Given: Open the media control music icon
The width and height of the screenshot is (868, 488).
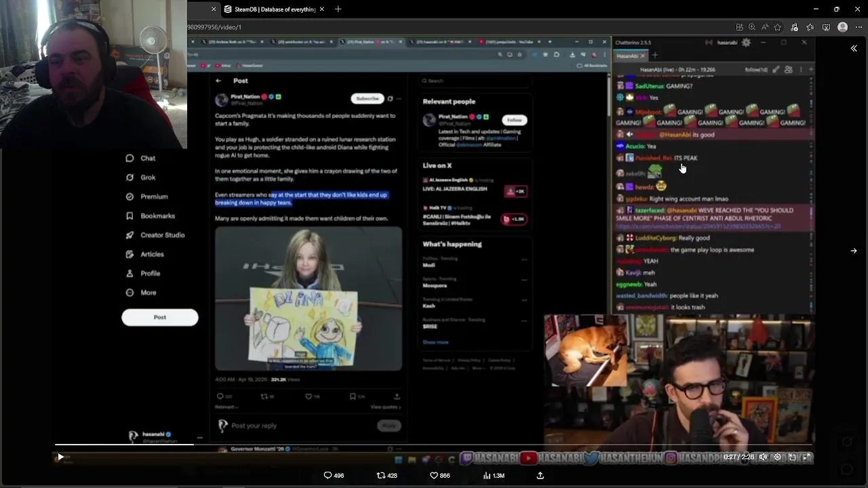Looking at the screenshot, I should point(794,27).
